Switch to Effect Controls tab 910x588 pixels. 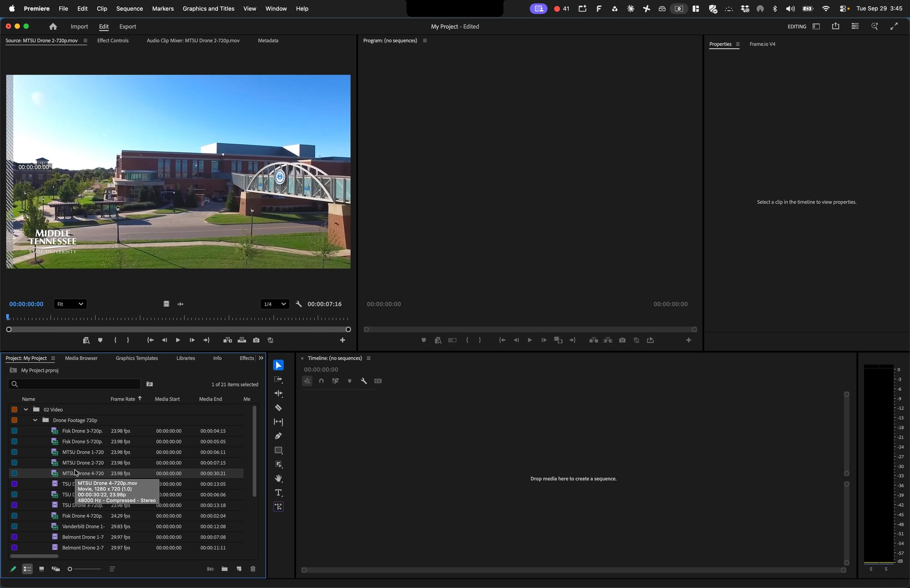click(113, 40)
